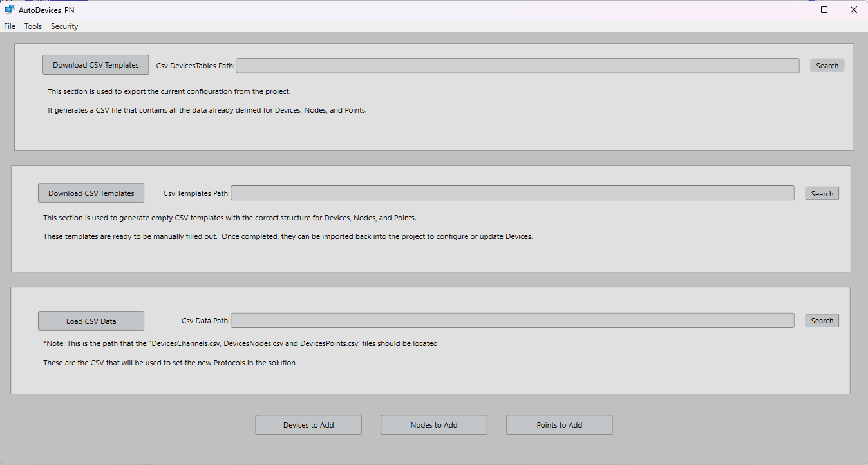Screen dimensions: 868x465
Task: Click the AutoDevices_PN app icon in title bar
Action: tap(9, 10)
